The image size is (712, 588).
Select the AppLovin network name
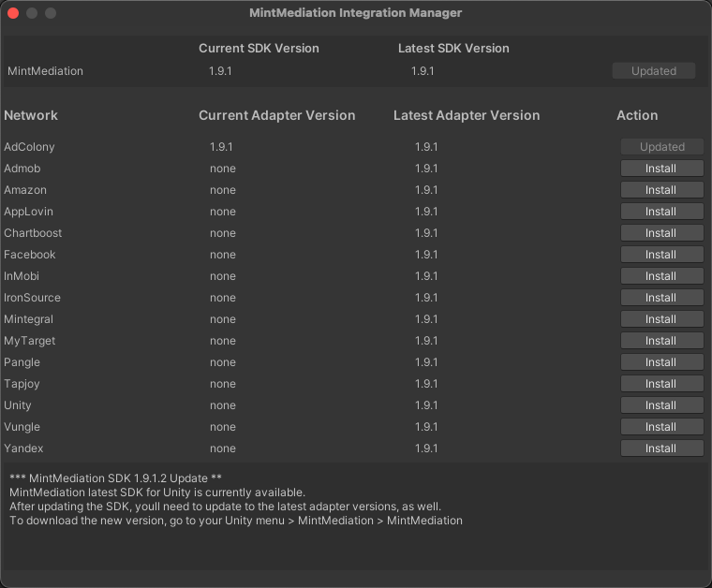(28, 212)
